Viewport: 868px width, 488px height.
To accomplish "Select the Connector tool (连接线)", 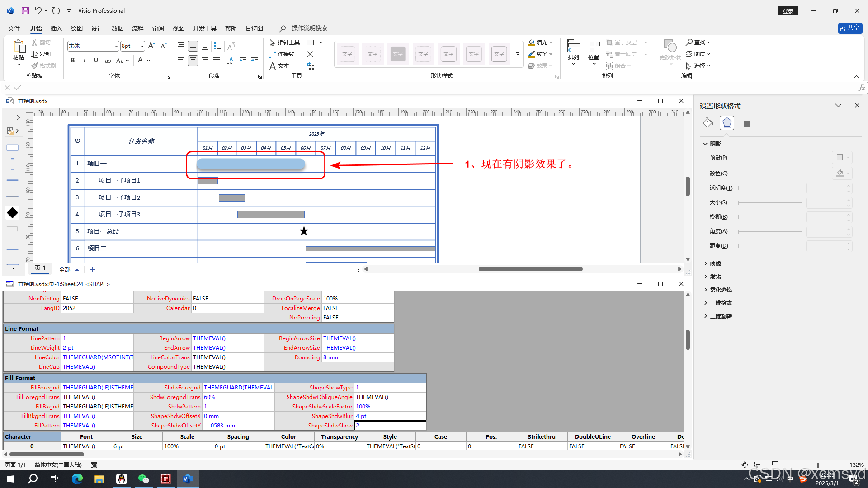I will [x=282, y=54].
